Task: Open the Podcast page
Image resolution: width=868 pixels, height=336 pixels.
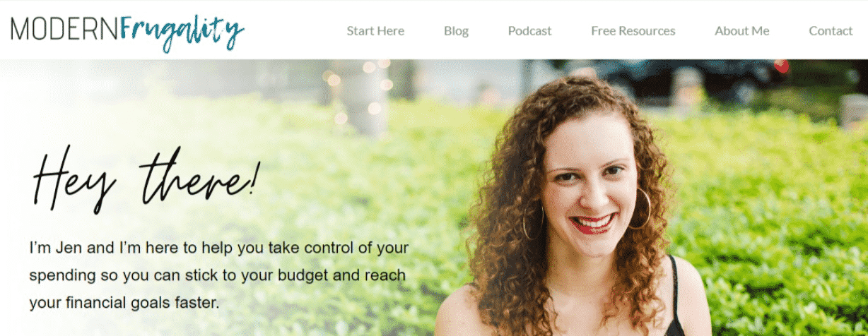Action: coord(529,31)
